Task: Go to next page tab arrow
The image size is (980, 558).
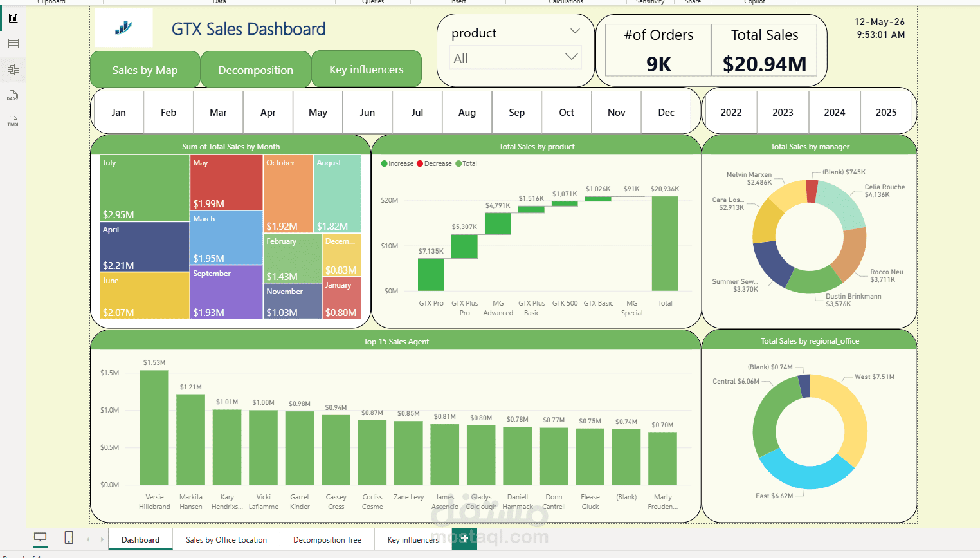Action: 102,539
